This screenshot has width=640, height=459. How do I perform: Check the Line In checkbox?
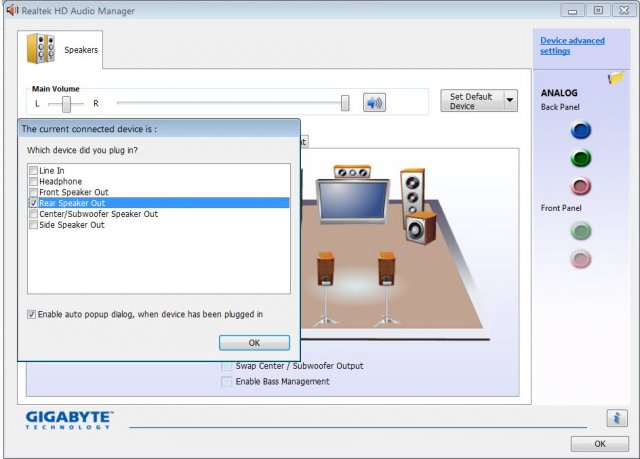(34, 171)
